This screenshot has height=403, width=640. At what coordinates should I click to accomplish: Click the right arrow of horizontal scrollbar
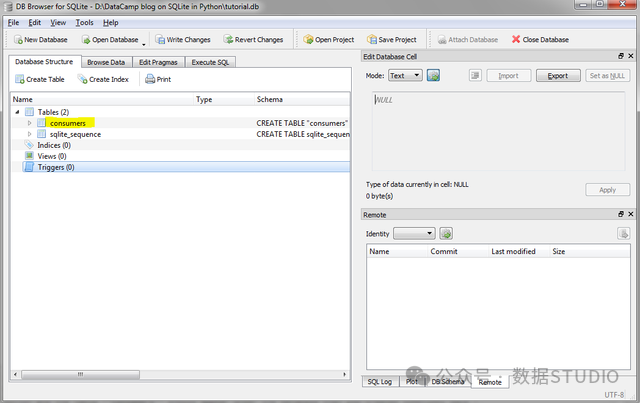(344, 374)
